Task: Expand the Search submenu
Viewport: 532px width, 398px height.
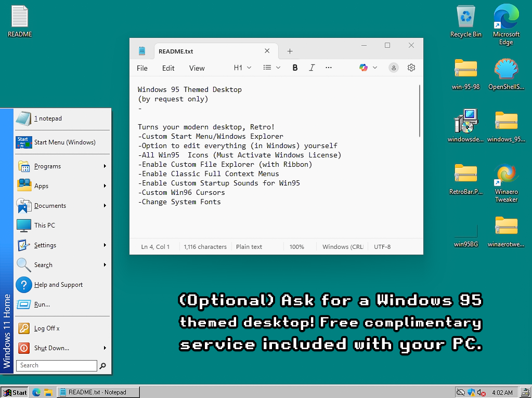Action: (x=105, y=265)
